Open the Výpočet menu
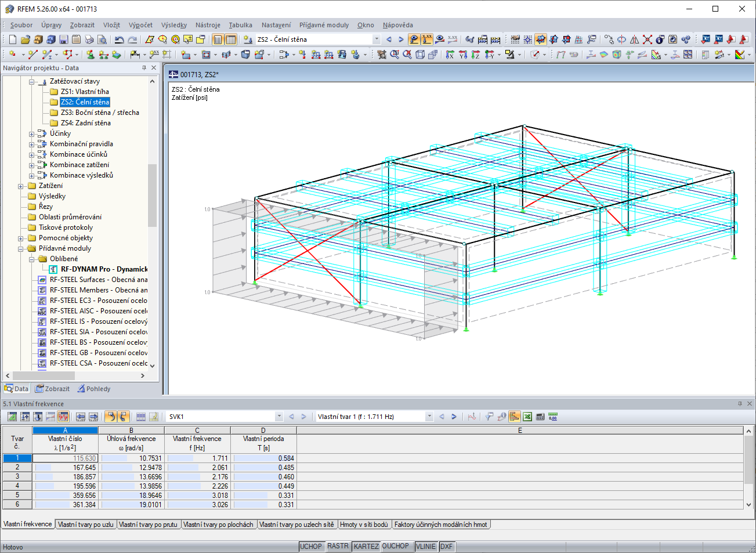This screenshot has width=756, height=553. (140, 25)
